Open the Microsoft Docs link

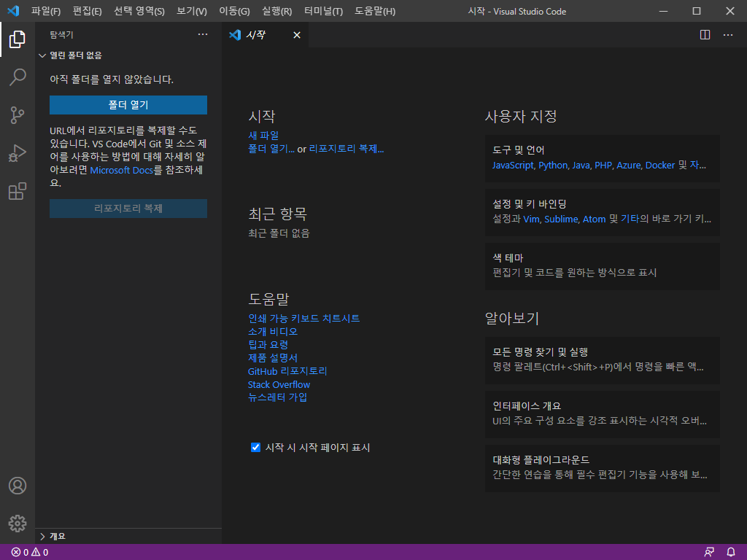click(122, 170)
